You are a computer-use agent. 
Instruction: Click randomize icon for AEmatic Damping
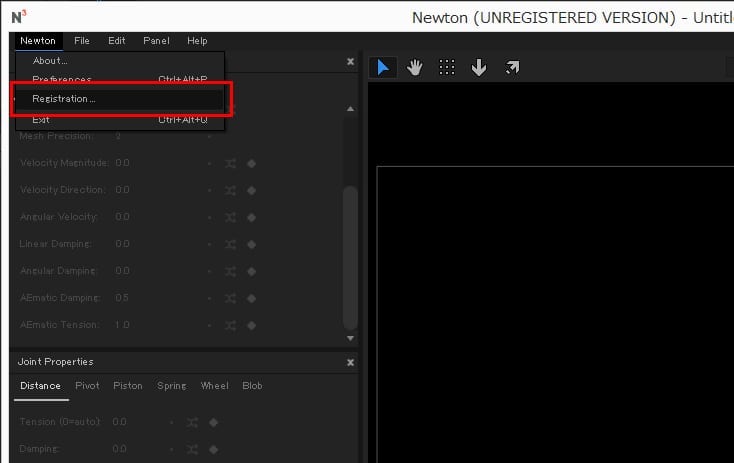pos(230,298)
